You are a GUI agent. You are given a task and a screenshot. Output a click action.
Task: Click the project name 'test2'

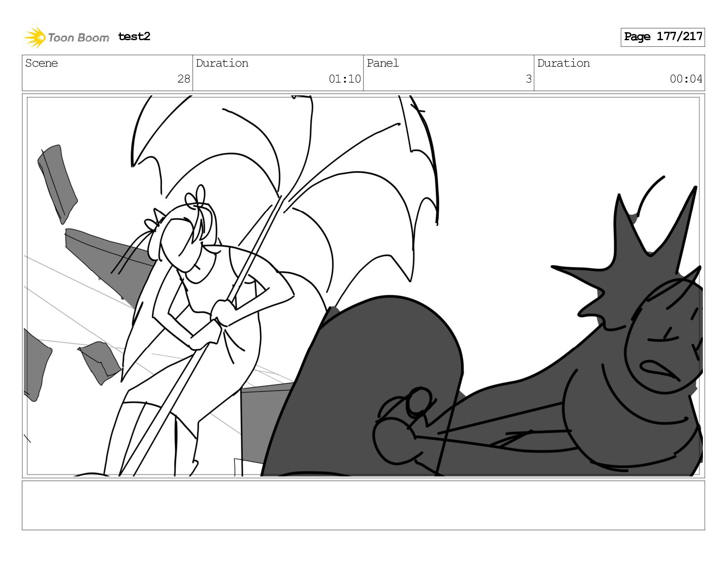tap(134, 37)
